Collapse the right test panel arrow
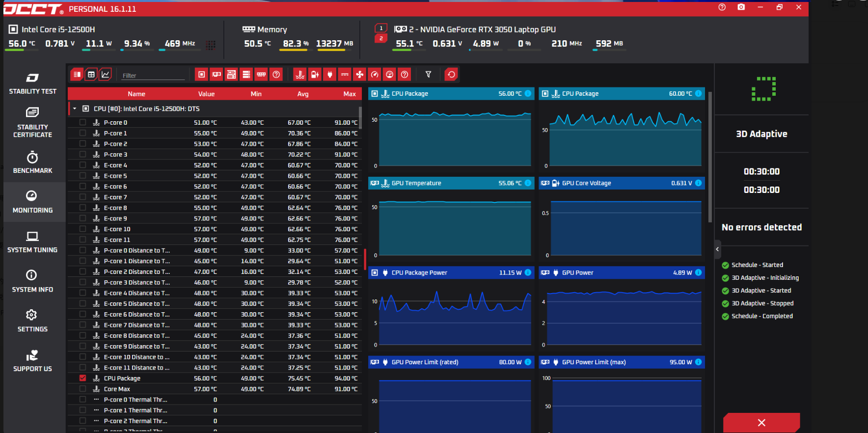The width and height of the screenshot is (868, 433). point(717,249)
